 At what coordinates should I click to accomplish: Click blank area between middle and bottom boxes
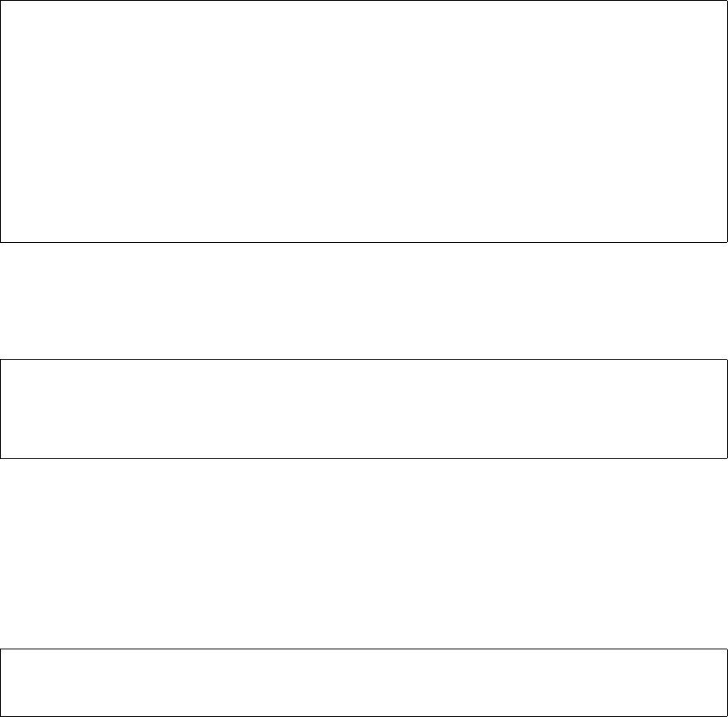tap(363, 553)
